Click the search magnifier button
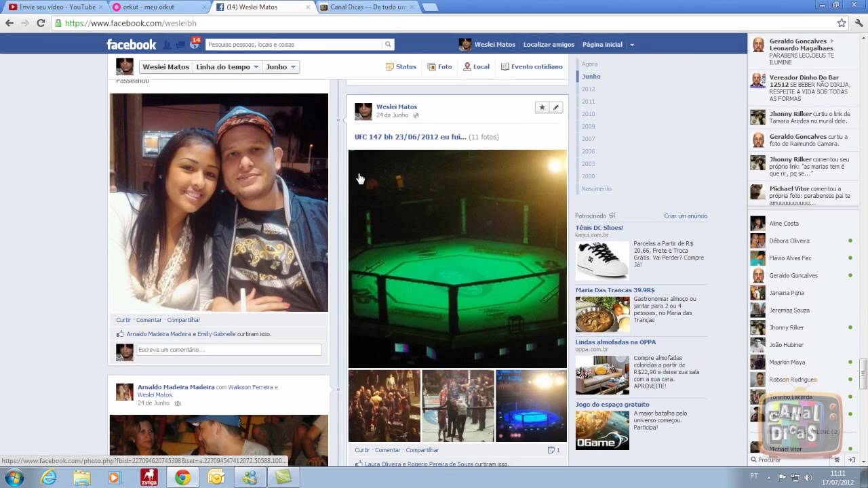 point(388,45)
